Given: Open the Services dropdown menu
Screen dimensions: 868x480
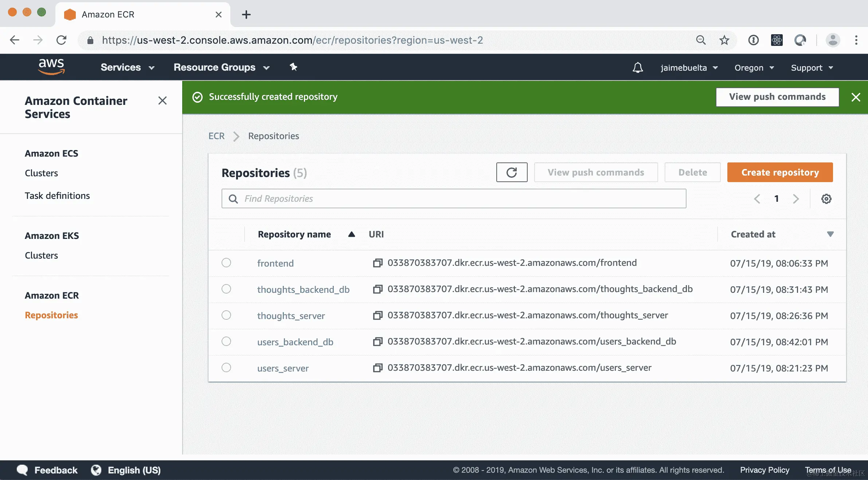Looking at the screenshot, I should tap(128, 67).
